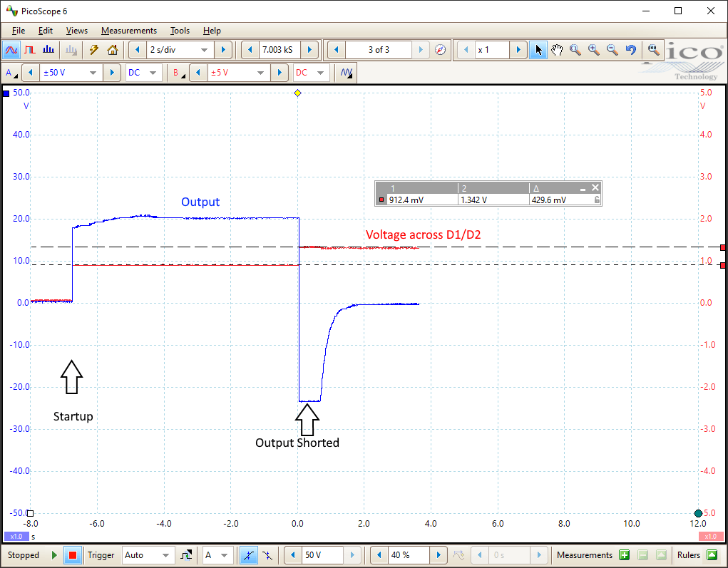Open the Measurements menu

tap(129, 31)
